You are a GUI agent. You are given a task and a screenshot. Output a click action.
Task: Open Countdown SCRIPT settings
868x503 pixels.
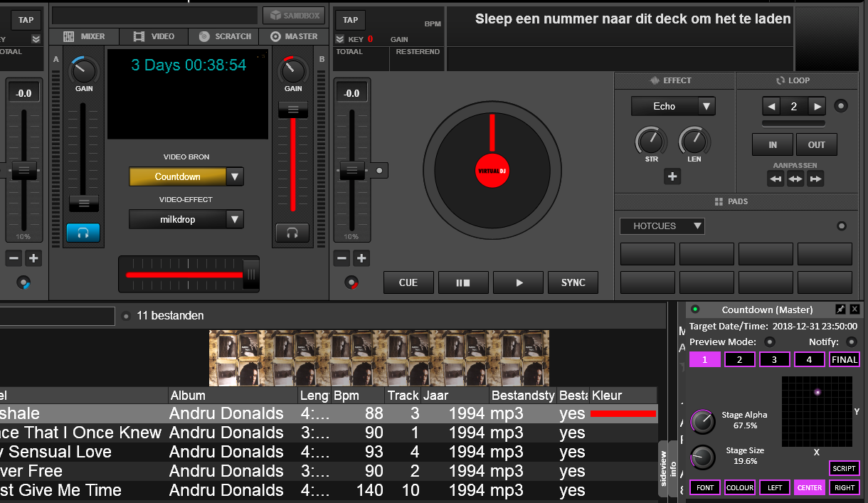click(845, 468)
